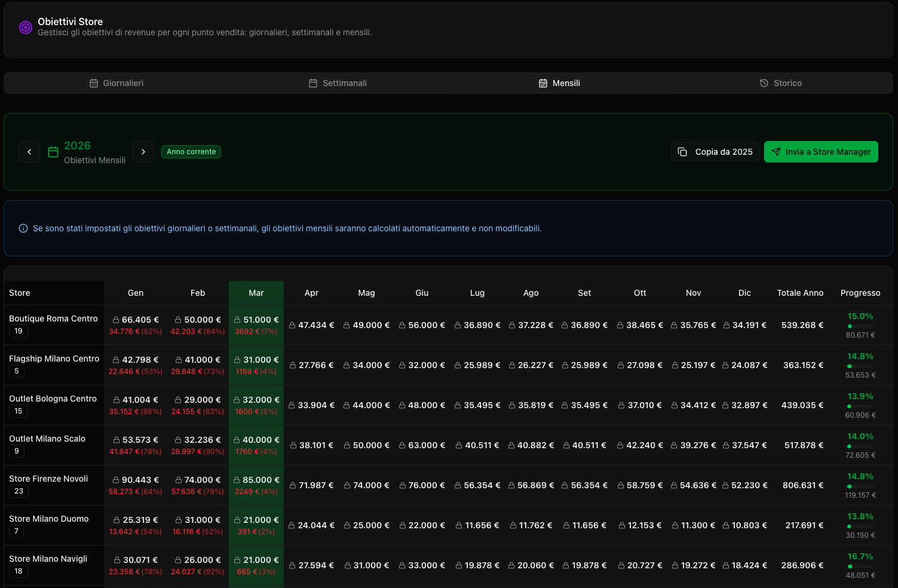898x588 pixels.
Task: Click the purple target icon beside Obiettivi Store
Action: click(x=25, y=27)
